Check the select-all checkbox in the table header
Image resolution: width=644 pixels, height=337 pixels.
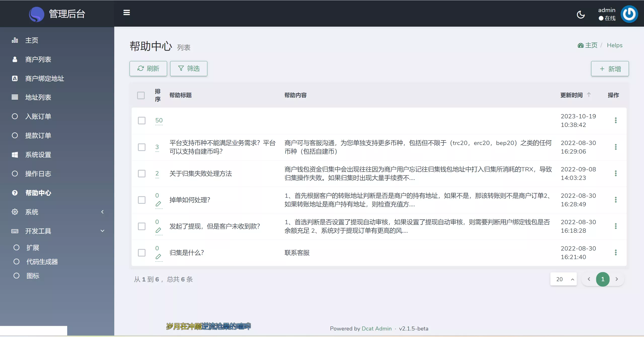pos(141,95)
